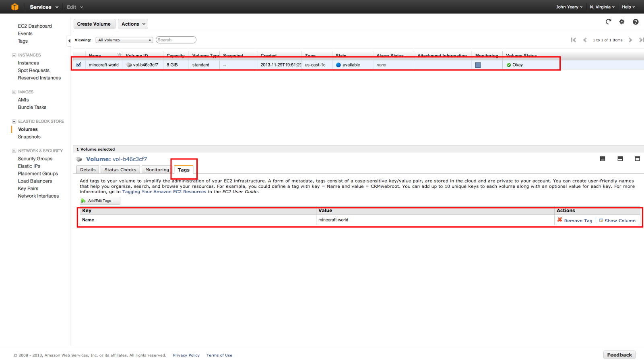The image size is (644, 360).
Task: Open Network Interfaces in sidebar
Action: coord(38,196)
